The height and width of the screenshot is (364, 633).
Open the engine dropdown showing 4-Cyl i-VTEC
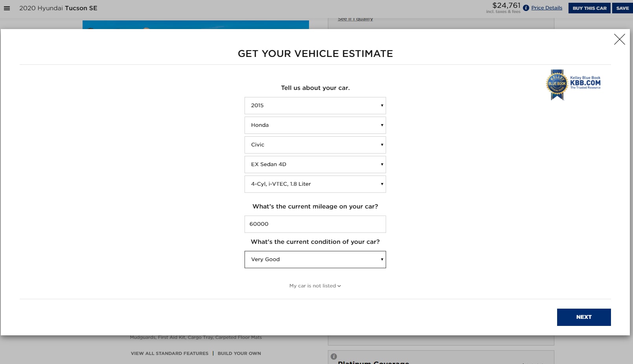click(315, 184)
